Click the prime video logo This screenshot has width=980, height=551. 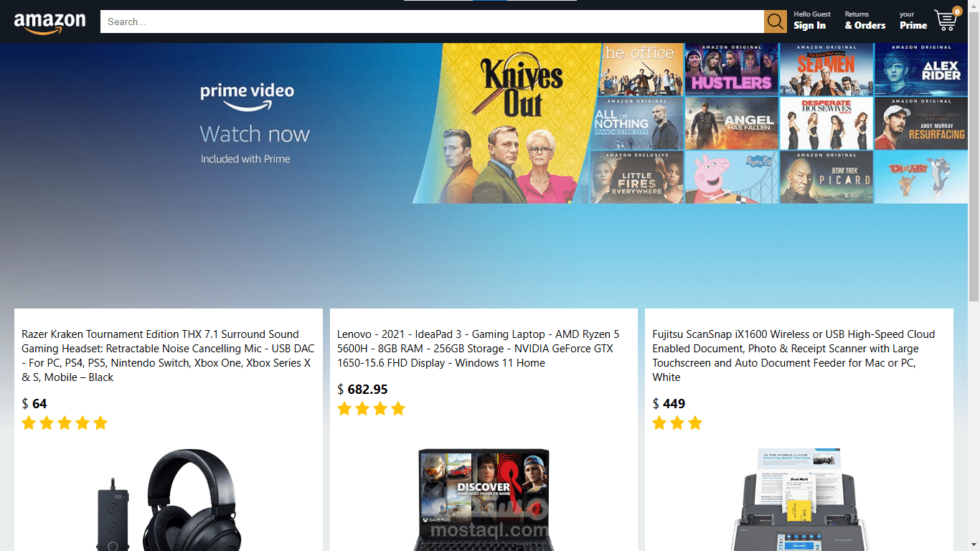pos(247,97)
